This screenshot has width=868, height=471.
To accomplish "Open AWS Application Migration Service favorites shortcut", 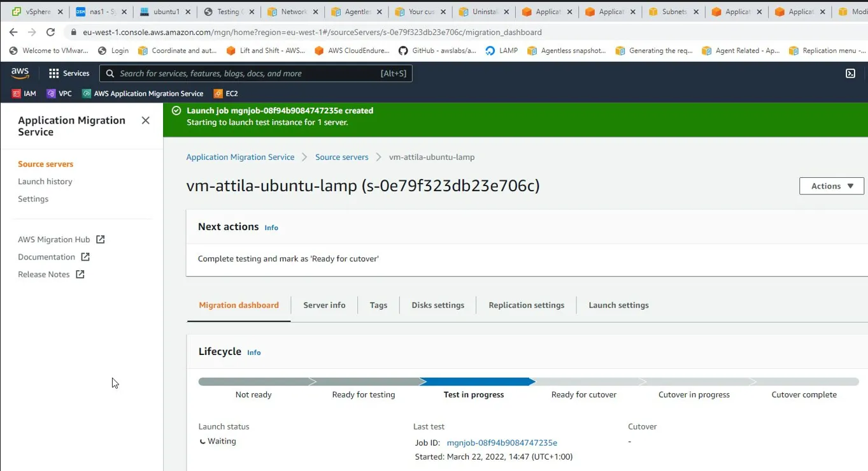I will (x=143, y=94).
